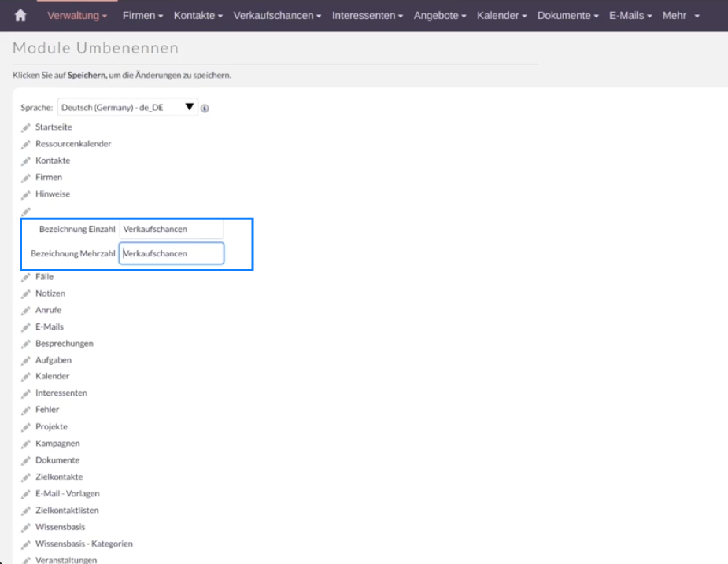728x564 pixels.
Task: Click the edit pencil beside Firmen
Action: click(x=26, y=178)
